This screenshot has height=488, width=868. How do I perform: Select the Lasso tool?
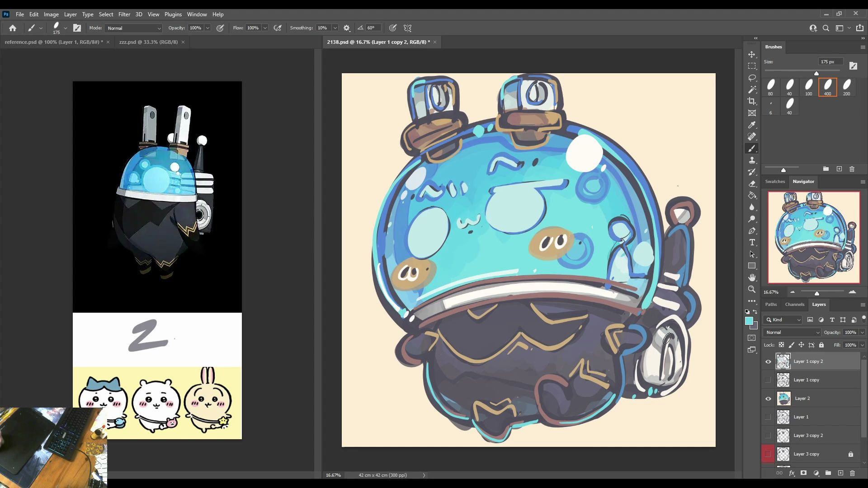coord(752,78)
